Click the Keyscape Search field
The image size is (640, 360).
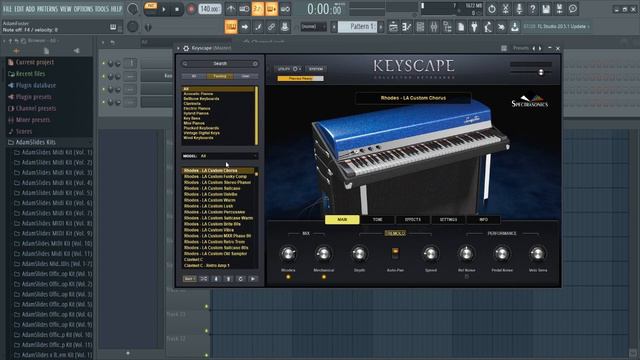(220, 64)
